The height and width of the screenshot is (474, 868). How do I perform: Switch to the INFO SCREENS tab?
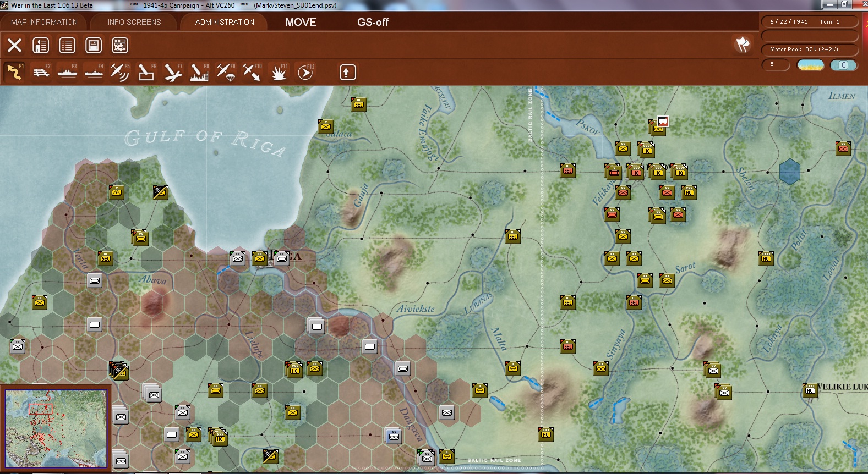(x=134, y=22)
